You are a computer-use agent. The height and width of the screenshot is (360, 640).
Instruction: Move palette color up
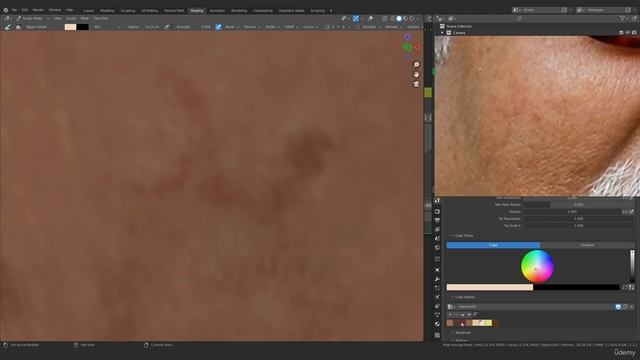point(463,315)
